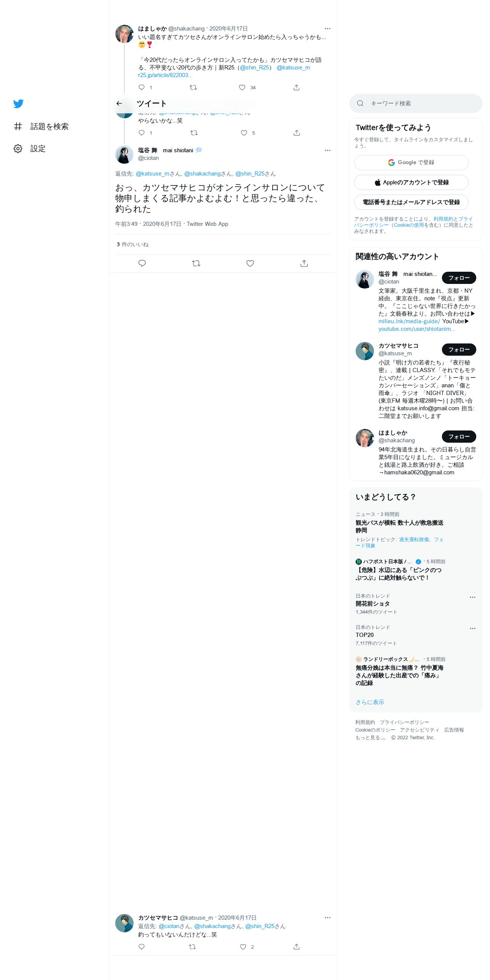Like the main tweet by 塩谷 舞
The width and height of the screenshot is (490, 980).
pyautogui.click(x=250, y=263)
